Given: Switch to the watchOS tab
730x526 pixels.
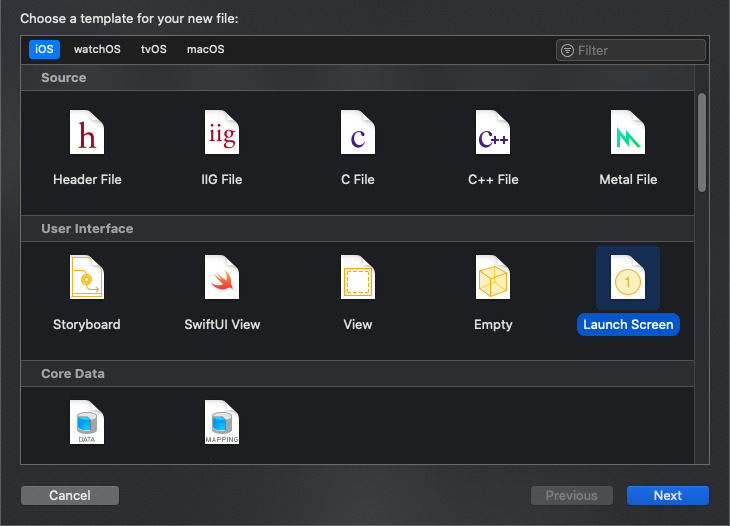Looking at the screenshot, I should [97, 50].
